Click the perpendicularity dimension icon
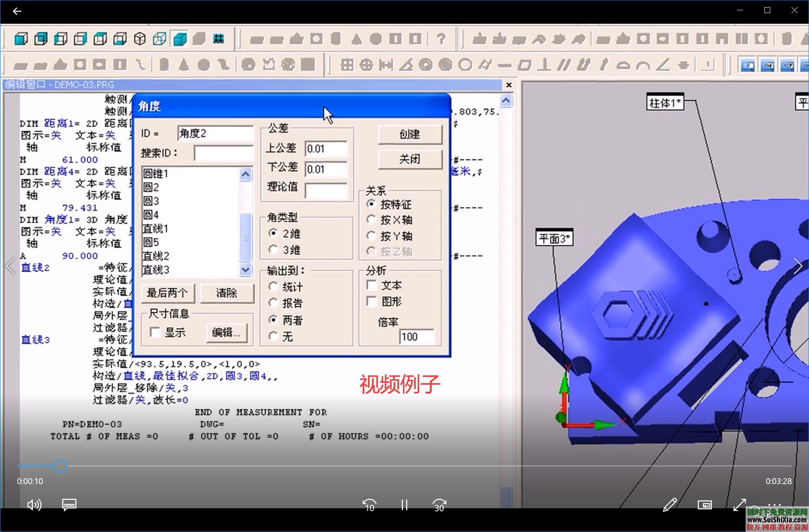Screen dimensions: 809x532 (x=544, y=65)
